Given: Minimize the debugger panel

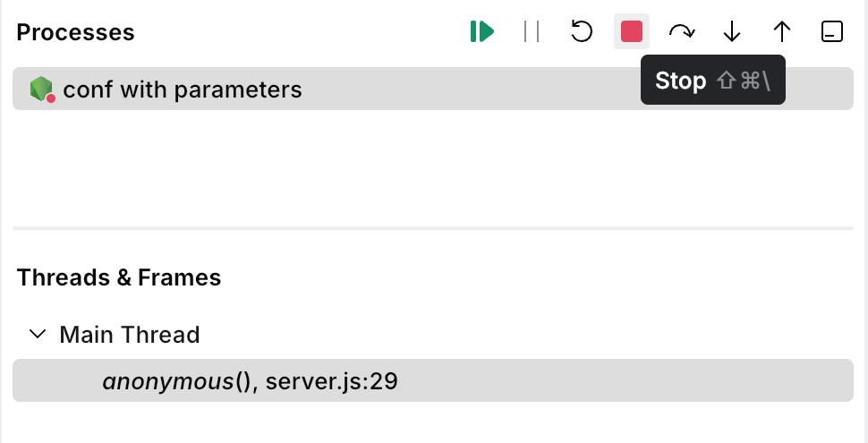Looking at the screenshot, I should click(832, 32).
